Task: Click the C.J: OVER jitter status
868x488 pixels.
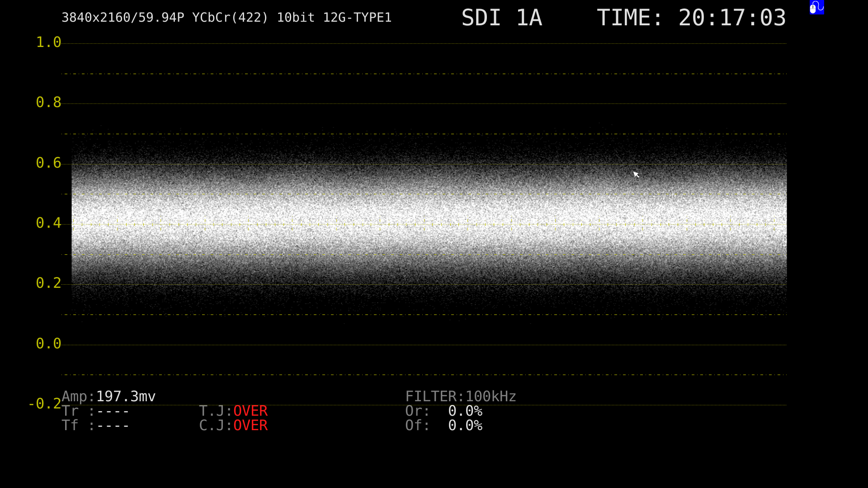Action: 233,425
